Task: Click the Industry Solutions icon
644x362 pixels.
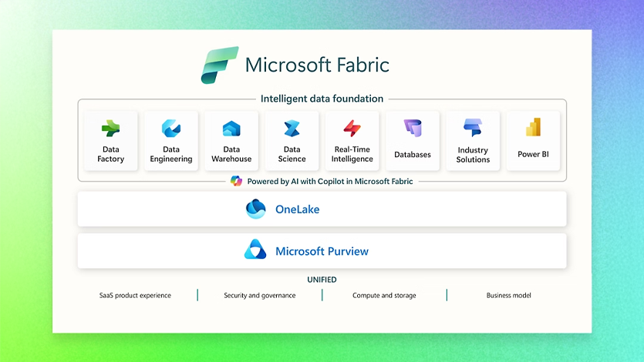Action: coord(473,128)
